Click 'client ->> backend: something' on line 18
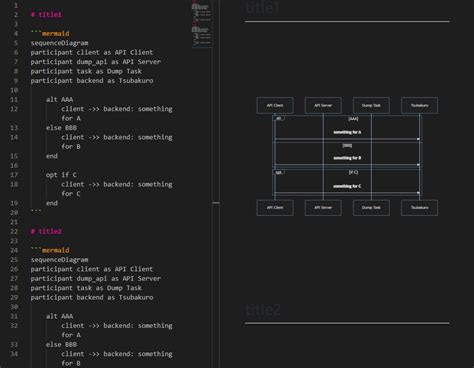This screenshot has height=368, width=474. click(117, 184)
